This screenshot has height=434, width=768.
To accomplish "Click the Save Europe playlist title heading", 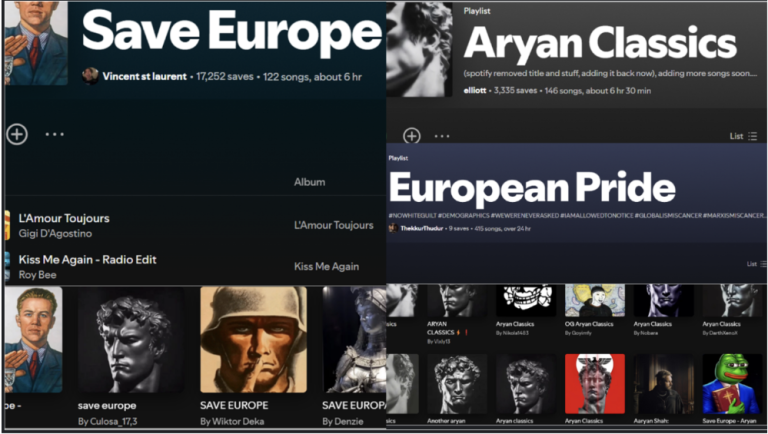I will pos(232,30).
